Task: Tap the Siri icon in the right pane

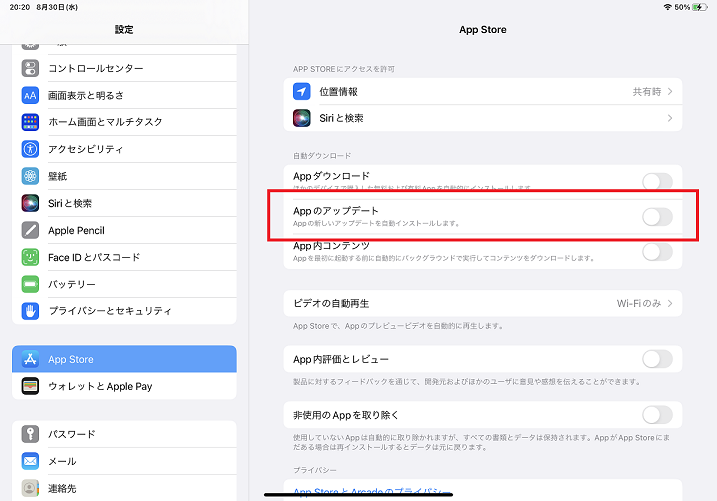Action: point(301,118)
